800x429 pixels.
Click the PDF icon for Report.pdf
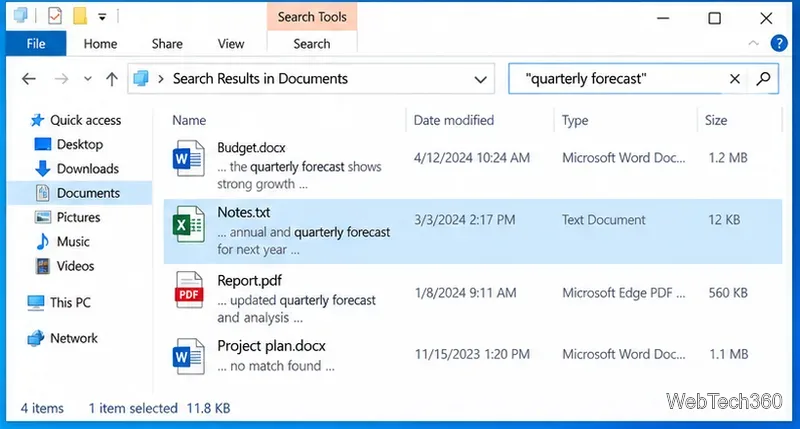click(x=189, y=289)
